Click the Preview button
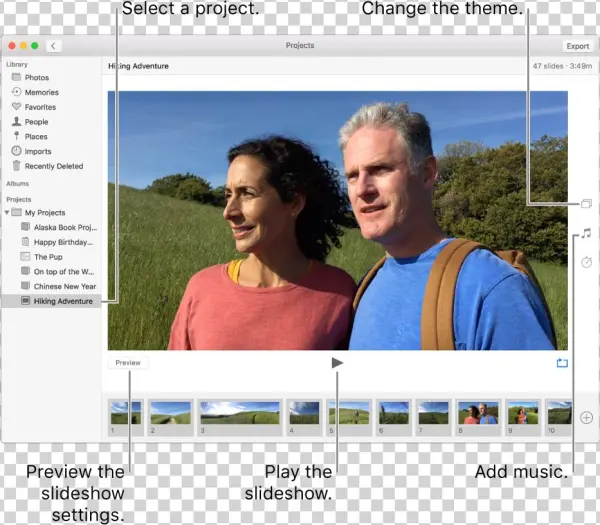This screenshot has height=525, width=600. 128,363
